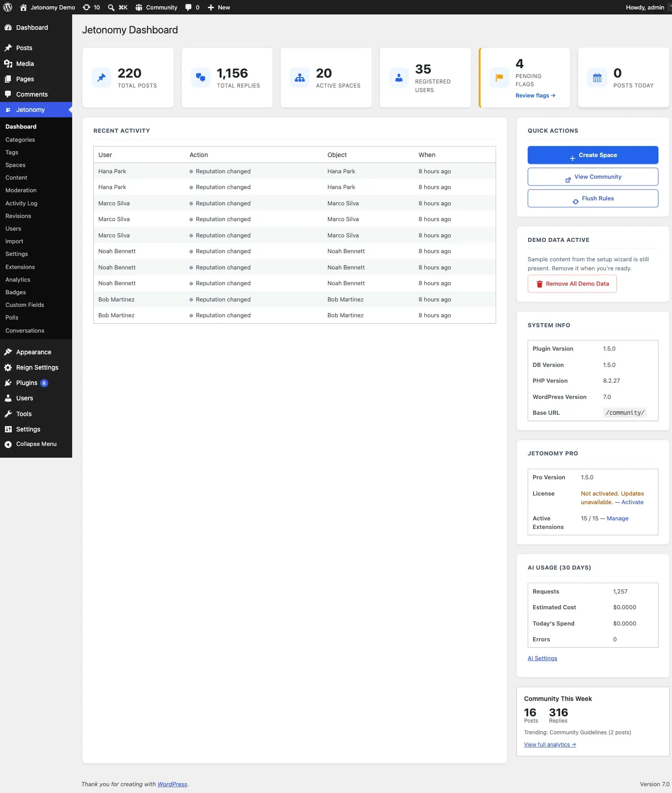Click the WordPress link in footer

click(x=172, y=784)
